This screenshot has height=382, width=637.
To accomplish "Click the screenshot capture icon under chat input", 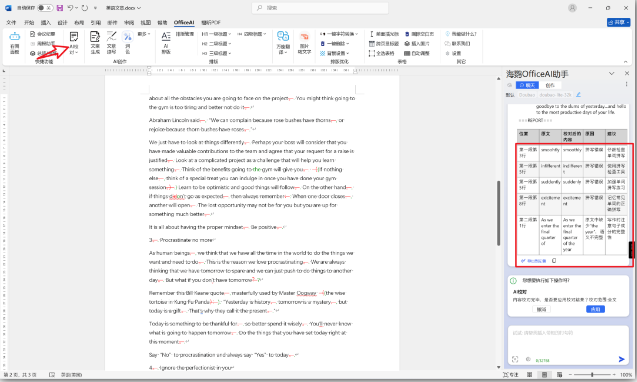I will click(x=515, y=359).
